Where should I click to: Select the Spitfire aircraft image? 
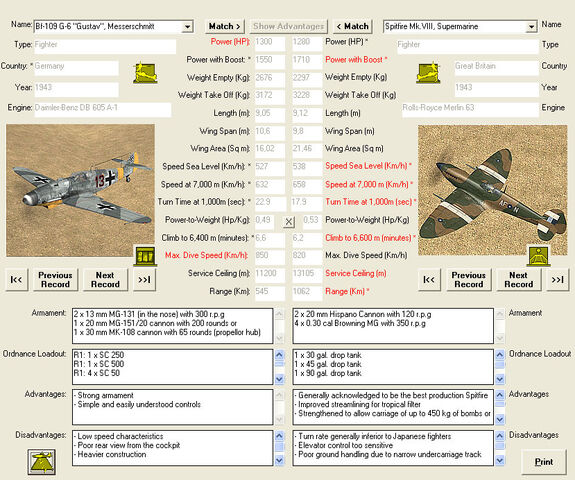[x=492, y=190]
